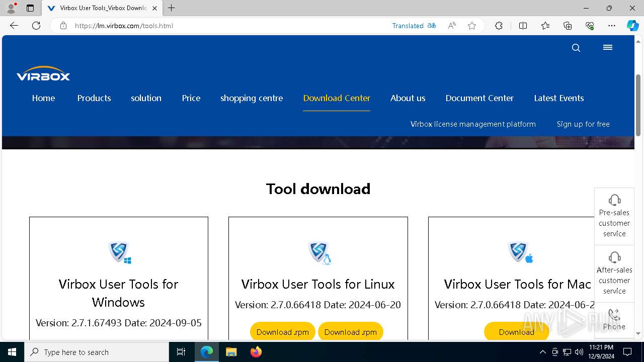Image resolution: width=644 pixels, height=362 pixels.
Task: Close the Virbox User Tools tab
Action: pos(154,8)
